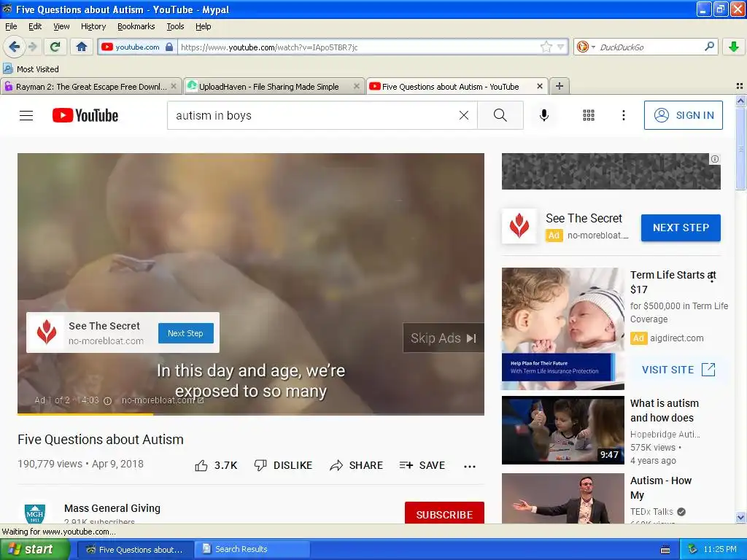747x560 pixels.
Task: Open the YouTube hamburger guide menu
Action: point(26,115)
